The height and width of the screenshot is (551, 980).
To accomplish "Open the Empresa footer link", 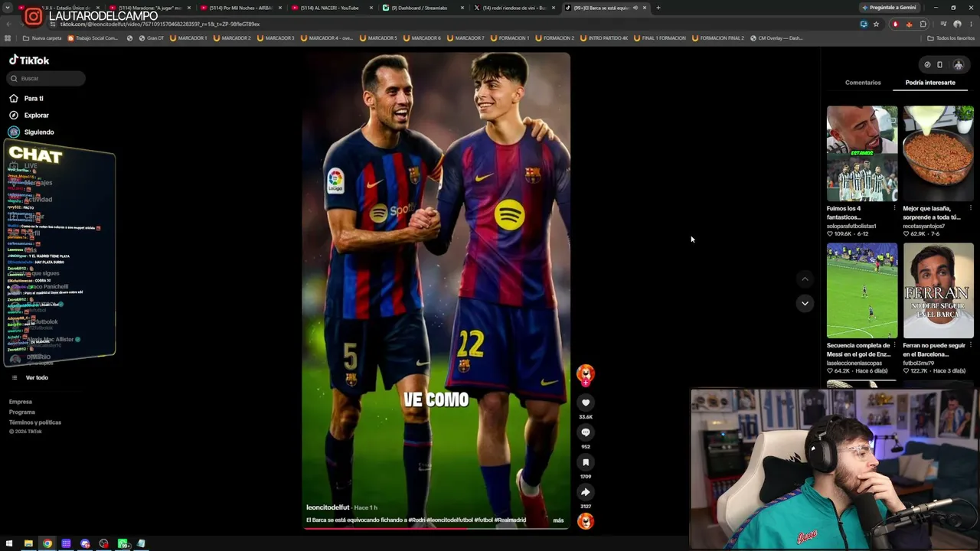I will pyautogui.click(x=21, y=402).
